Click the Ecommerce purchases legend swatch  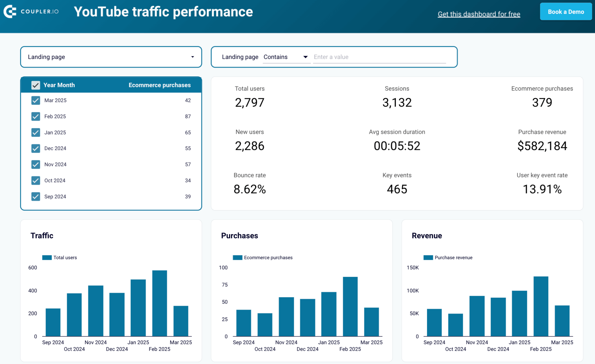click(237, 257)
